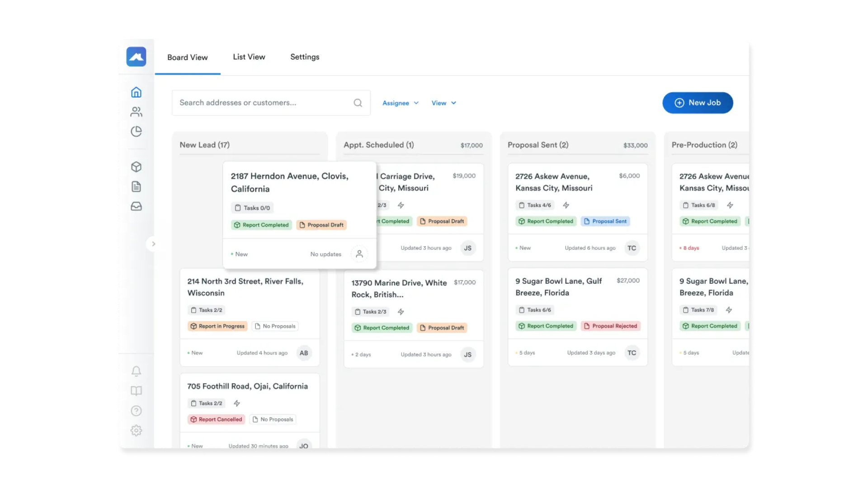Open the 2187 Herndon Avenue, Clovis card title
This screenshot has width=868, height=488.
coord(289,183)
